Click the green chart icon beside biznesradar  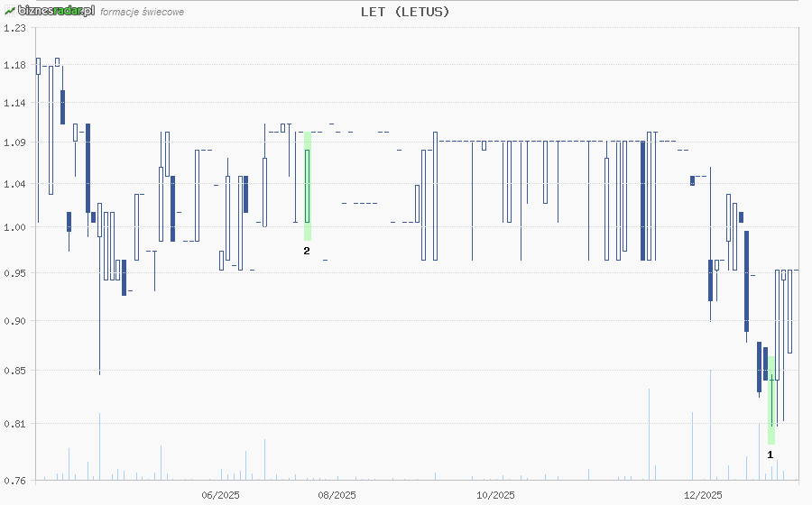coord(9,11)
